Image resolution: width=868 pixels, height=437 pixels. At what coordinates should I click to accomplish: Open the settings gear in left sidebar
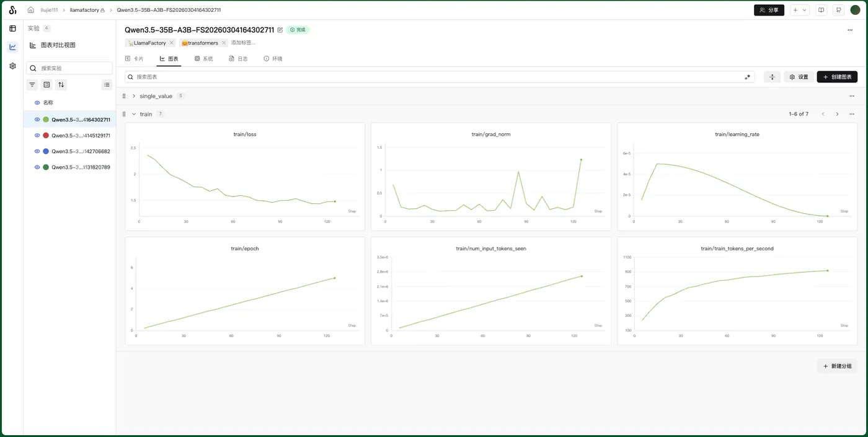pos(12,66)
